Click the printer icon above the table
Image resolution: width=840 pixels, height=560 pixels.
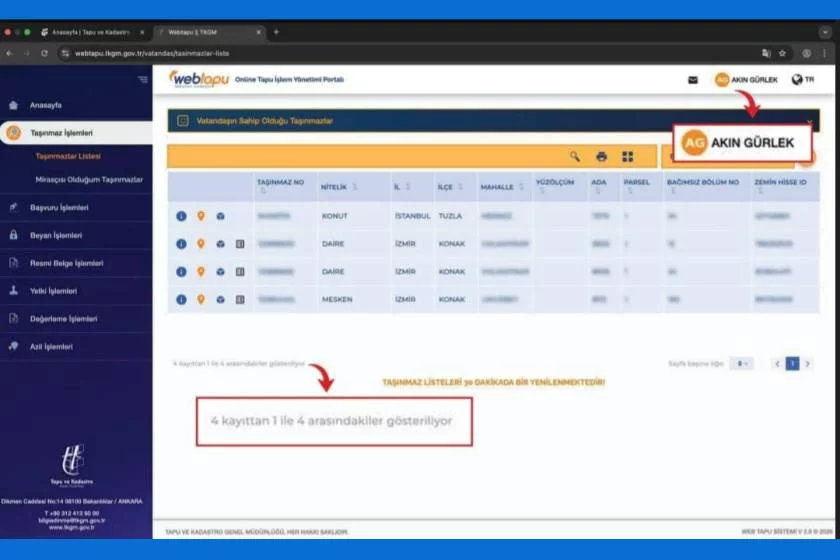601,157
